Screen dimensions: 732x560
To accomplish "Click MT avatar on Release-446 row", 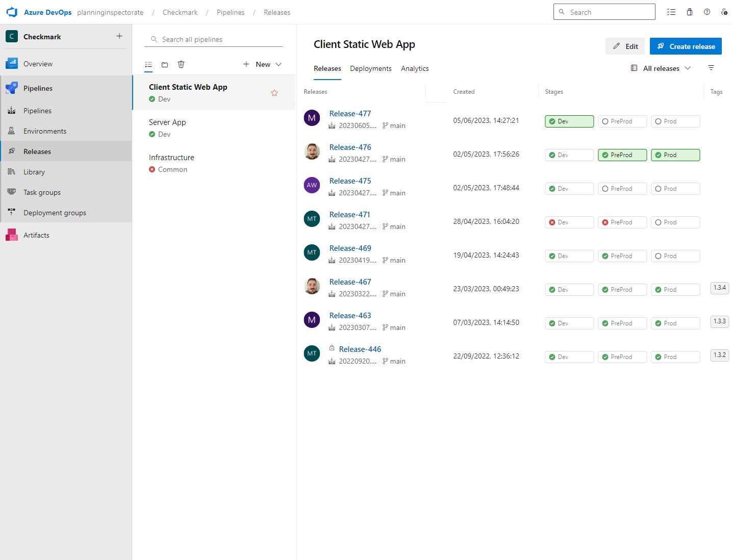I will click(x=312, y=353).
